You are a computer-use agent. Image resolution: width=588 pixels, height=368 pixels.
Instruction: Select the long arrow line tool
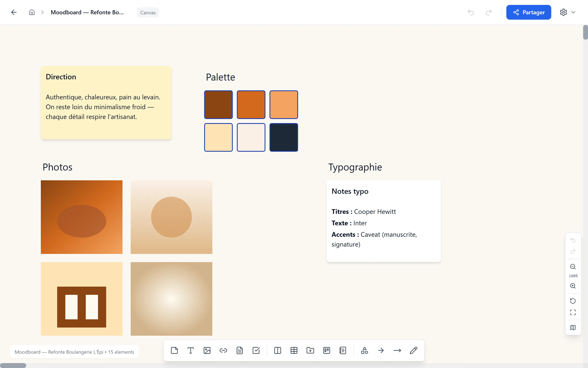coord(397,350)
